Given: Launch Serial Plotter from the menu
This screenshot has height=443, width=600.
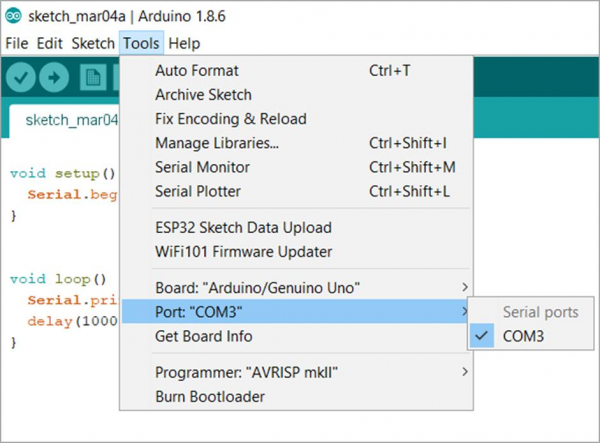Looking at the screenshot, I should coord(198,191).
